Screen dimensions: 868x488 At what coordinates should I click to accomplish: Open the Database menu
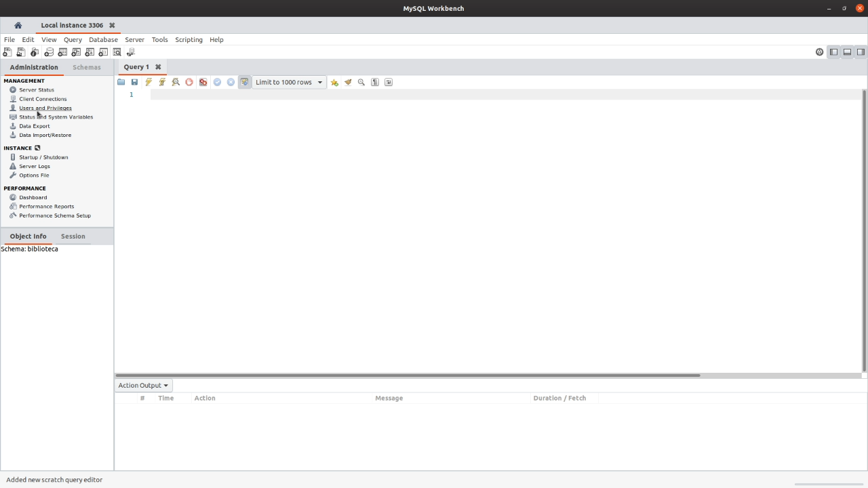tap(103, 39)
